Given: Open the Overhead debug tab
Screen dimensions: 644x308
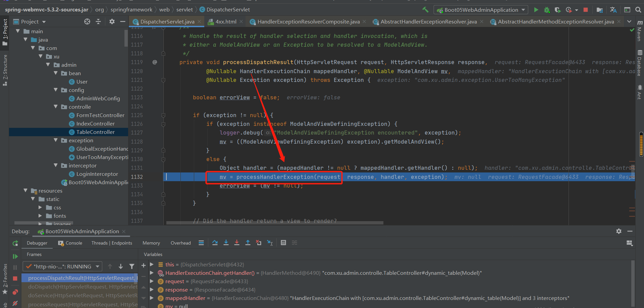Looking at the screenshot, I should [180, 243].
